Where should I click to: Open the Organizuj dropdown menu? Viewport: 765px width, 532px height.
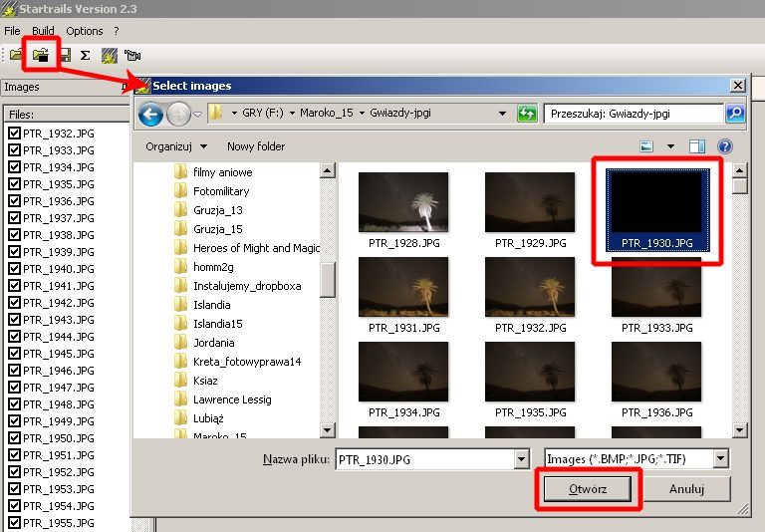[x=172, y=146]
